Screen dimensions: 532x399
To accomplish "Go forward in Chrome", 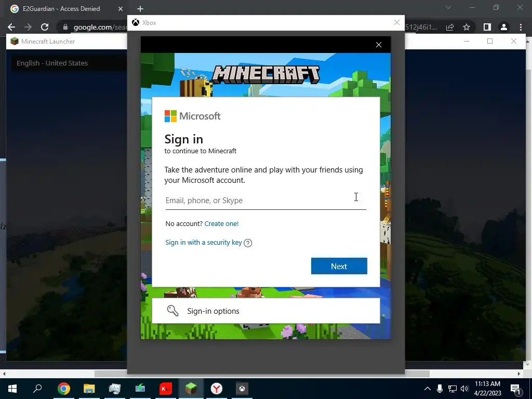I will pos(28,27).
